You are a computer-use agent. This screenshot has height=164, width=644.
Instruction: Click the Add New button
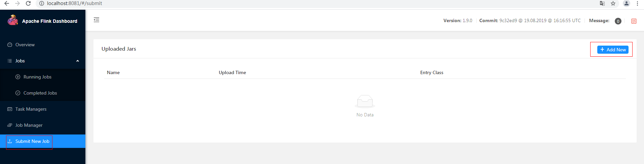pos(613,50)
